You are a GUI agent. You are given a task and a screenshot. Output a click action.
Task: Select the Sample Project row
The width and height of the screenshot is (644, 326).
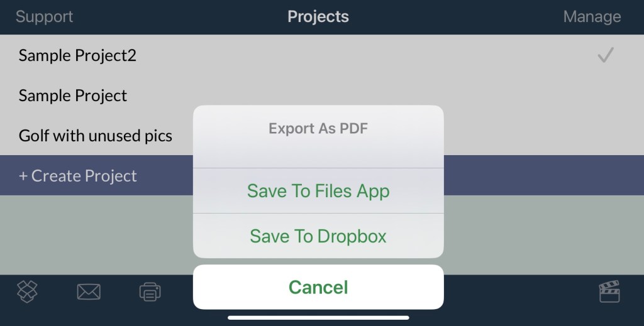point(73,95)
